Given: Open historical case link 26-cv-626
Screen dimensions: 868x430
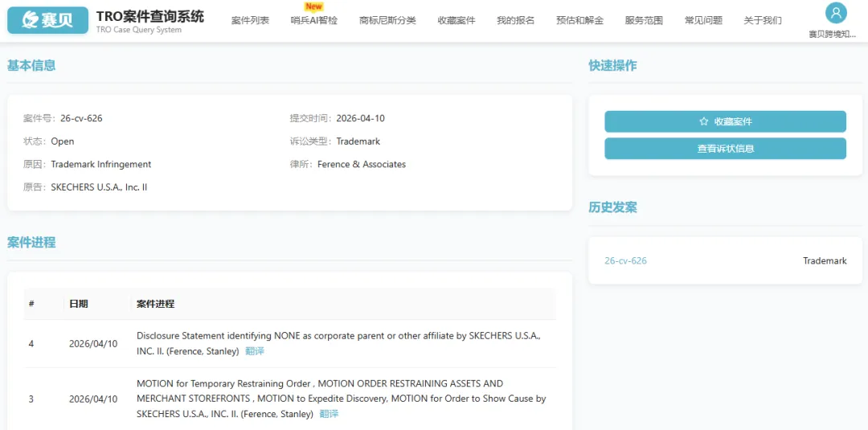Looking at the screenshot, I should 625,260.
